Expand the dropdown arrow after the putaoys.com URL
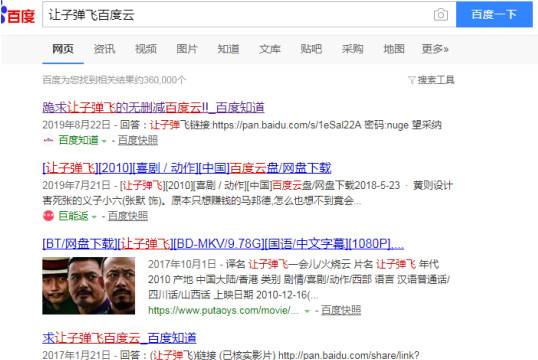538x360 pixels. tap(307, 311)
